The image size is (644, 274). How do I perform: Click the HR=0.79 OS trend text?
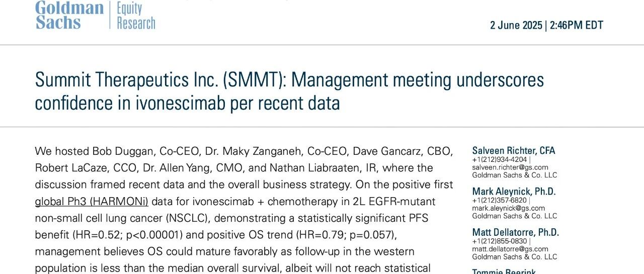pos(317,235)
